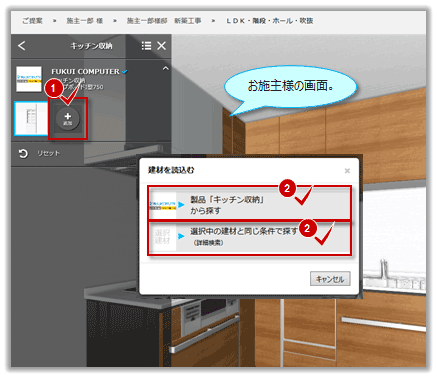
Task: Click the blue arrow beside 製品 option
Action: 181,205
